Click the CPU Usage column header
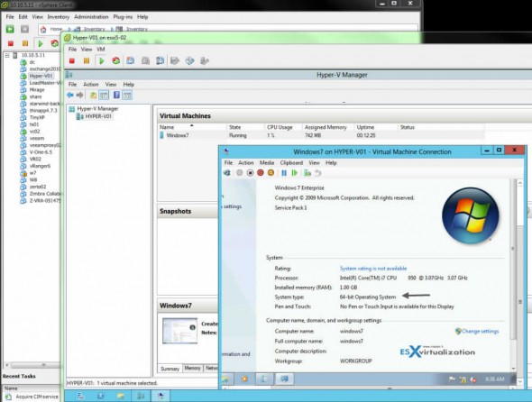Screen dimensions: 532x402 click(x=280, y=127)
